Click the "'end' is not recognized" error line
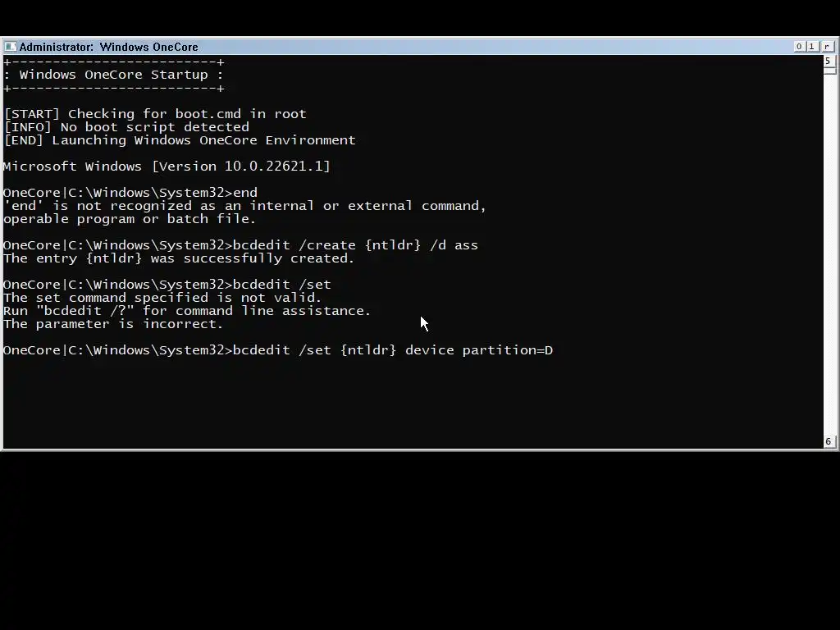 click(x=244, y=206)
